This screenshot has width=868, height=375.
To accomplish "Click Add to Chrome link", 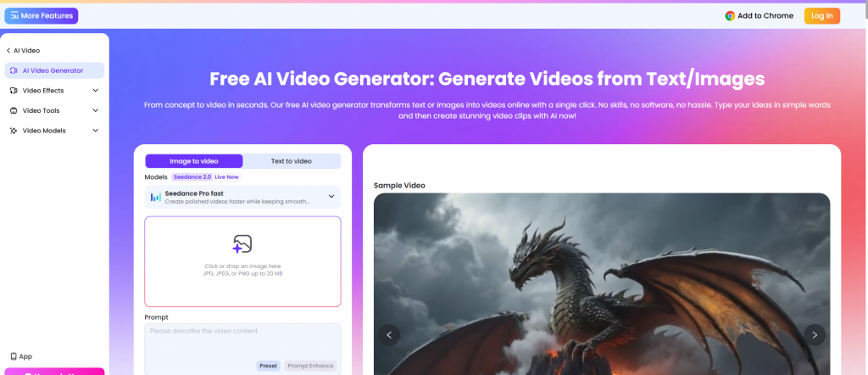I will (x=759, y=16).
